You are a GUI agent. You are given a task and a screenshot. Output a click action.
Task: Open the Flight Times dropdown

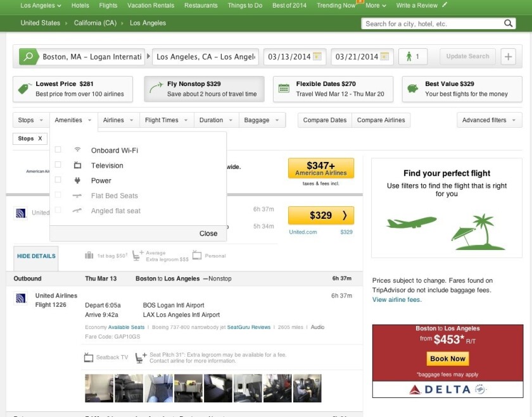[x=167, y=120]
